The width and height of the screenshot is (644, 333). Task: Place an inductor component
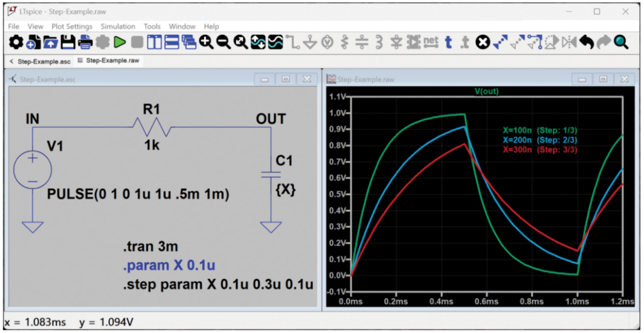coord(379,42)
